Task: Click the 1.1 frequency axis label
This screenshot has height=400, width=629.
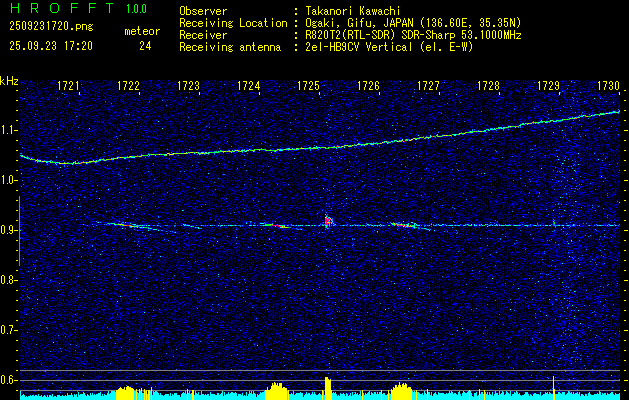Action: tap(9, 130)
